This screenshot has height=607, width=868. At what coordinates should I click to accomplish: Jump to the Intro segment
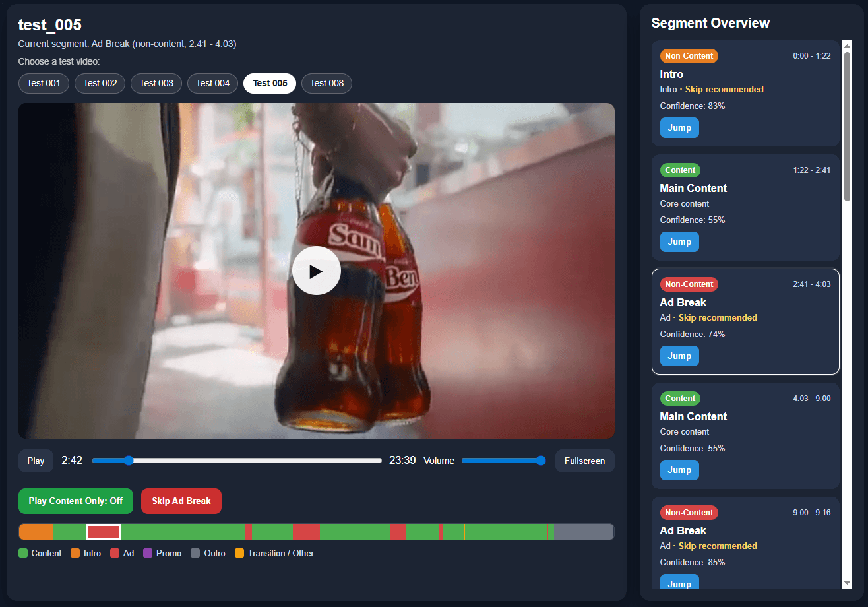(x=679, y=127)
